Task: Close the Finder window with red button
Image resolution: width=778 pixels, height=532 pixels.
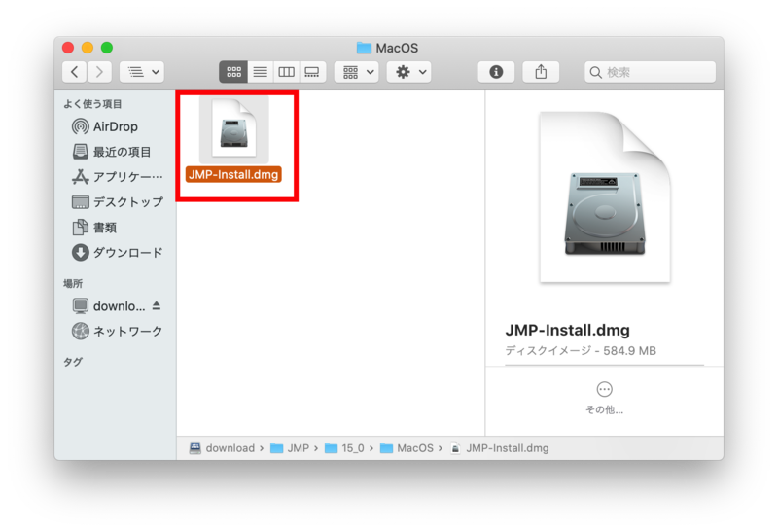Action: coord(68,48)
